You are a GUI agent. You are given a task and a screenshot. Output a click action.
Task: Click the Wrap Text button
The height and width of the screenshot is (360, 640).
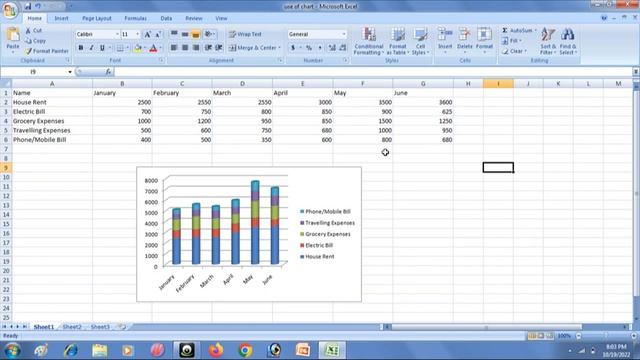245,34
